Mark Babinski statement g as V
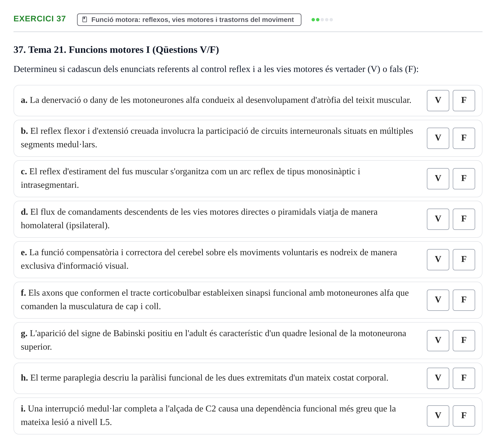 click(x=438, y=341)
